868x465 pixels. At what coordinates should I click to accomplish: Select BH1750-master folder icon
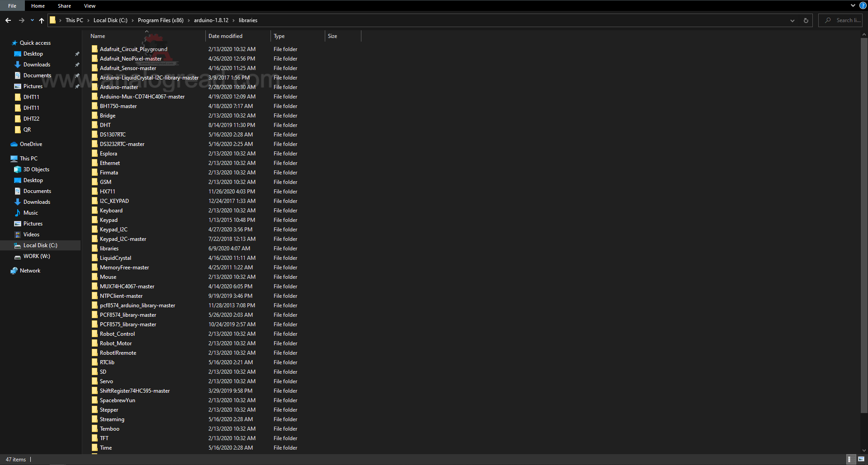[95, 106]
